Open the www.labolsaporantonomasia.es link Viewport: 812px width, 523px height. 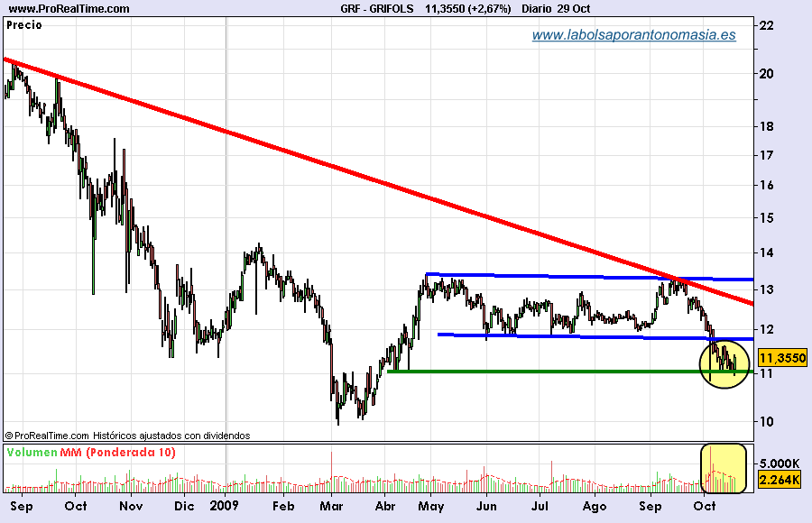pyautogui.click(x=634, y=35)
